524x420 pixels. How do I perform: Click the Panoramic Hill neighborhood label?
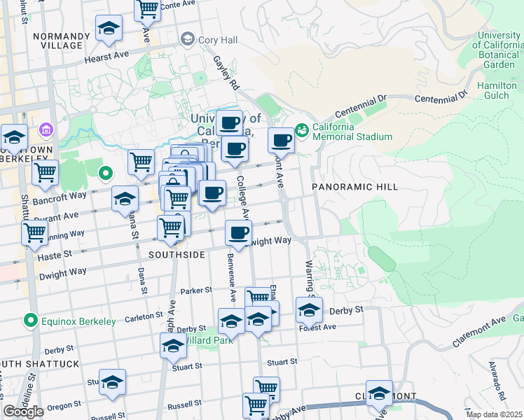click(355, 187)
